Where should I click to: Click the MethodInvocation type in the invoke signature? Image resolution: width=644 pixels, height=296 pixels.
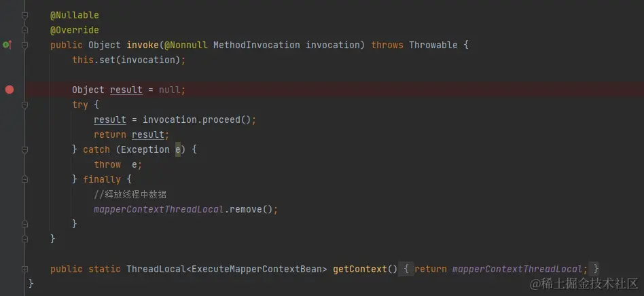pos(256,45)
